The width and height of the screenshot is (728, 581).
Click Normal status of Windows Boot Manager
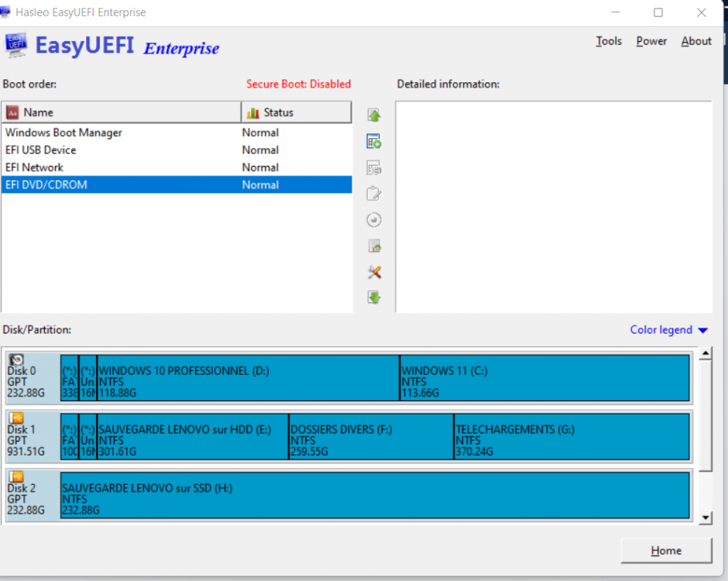260,132
